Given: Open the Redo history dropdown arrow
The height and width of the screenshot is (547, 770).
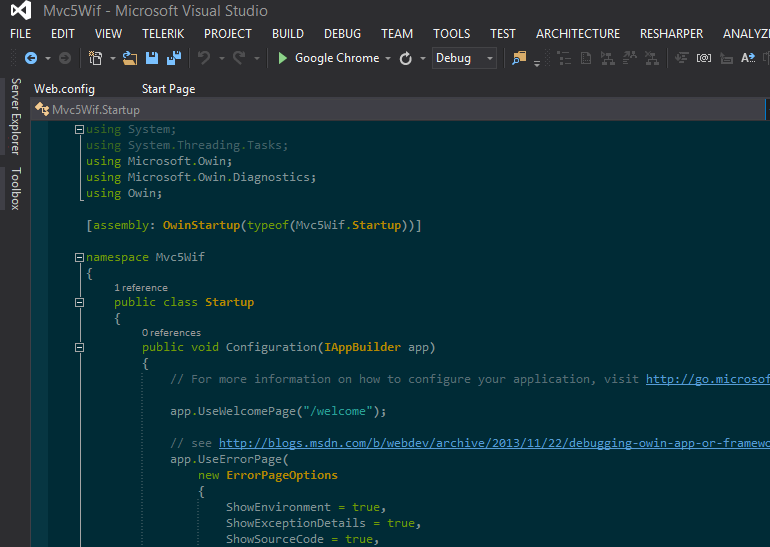Looking at the screenshot, I should (x=257, y=58).
